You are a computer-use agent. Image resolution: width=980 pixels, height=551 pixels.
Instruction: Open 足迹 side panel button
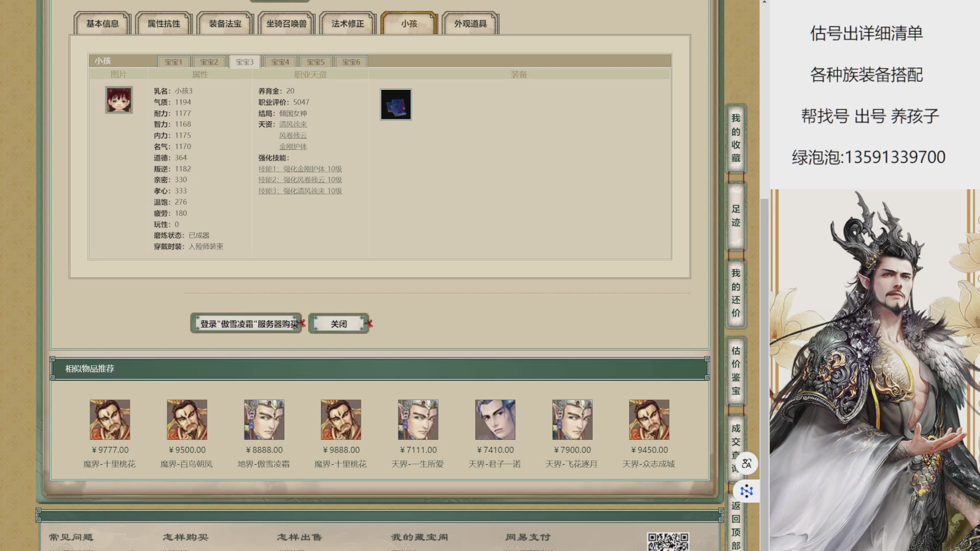coord(736,215)
